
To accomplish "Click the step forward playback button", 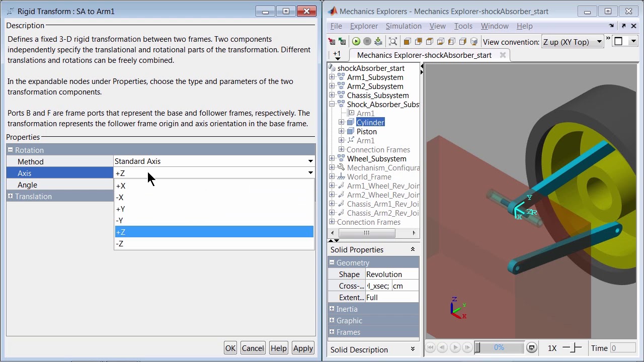I will click(467, 347).
